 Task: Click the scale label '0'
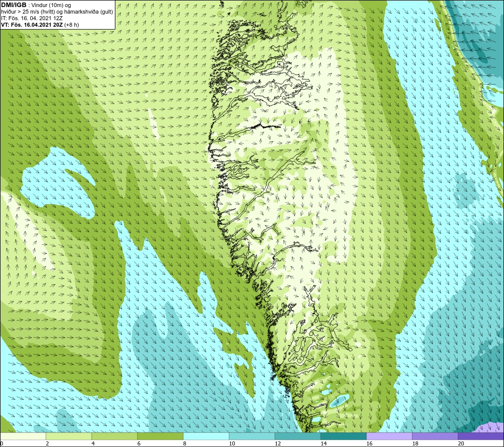(2, 443)
